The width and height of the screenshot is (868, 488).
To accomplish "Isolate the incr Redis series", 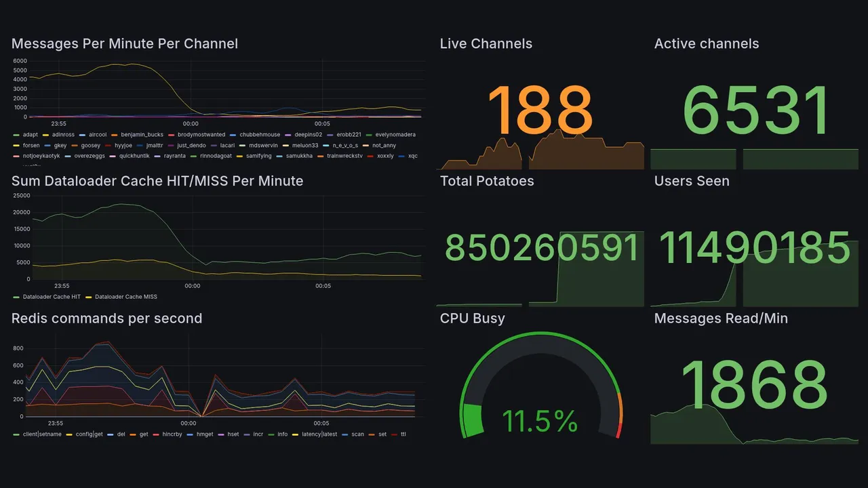I will click(254, 434).
